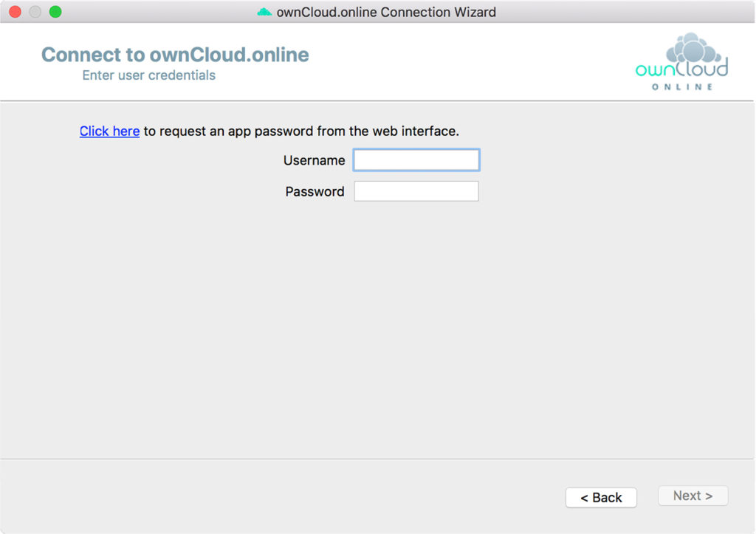The image size is (756, 534).
Task: Click the Username label
Action: tap(314, 160)
